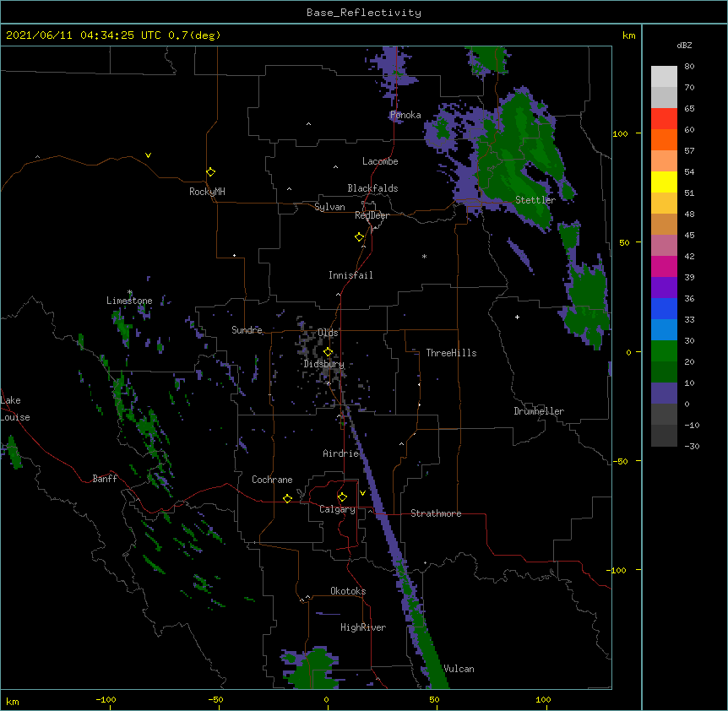Click the yellow diamond marker below Cochrane
Viewport: 728px width, 711px height.
[x=287, y=498]
